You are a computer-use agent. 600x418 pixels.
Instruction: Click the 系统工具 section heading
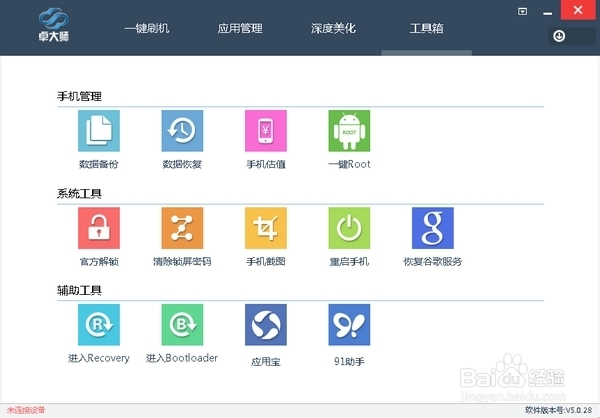coord(79,194)
